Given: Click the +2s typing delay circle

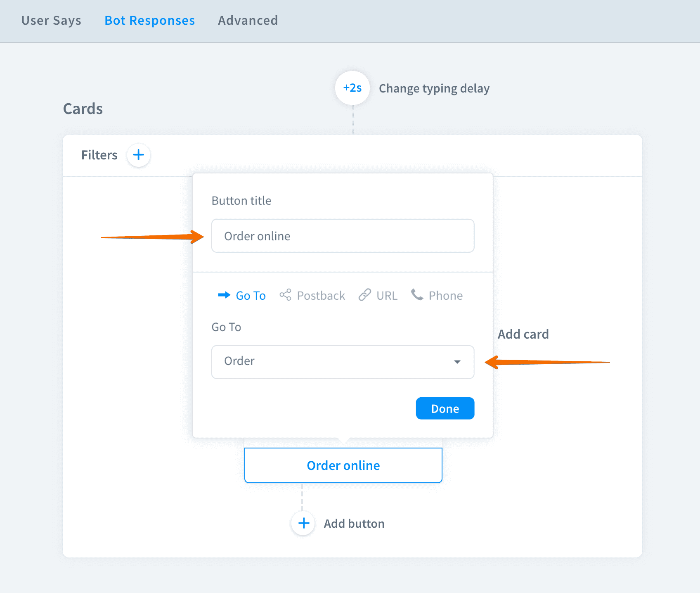Looking at the screenshot, I should [x=352, y=88].
